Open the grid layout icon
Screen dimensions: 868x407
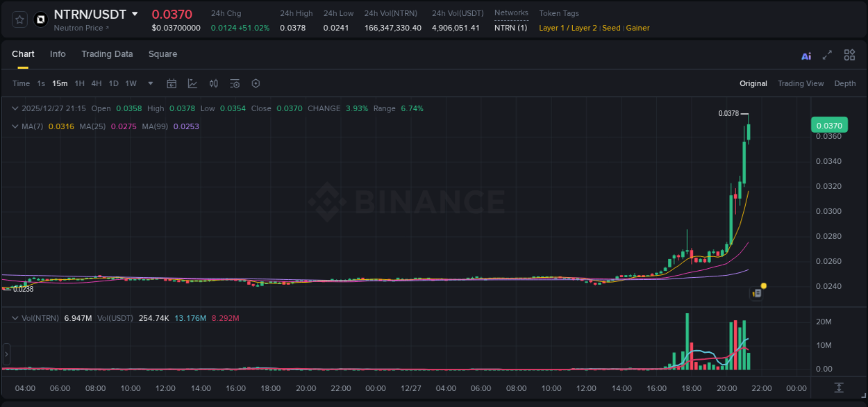pos(849,54)
